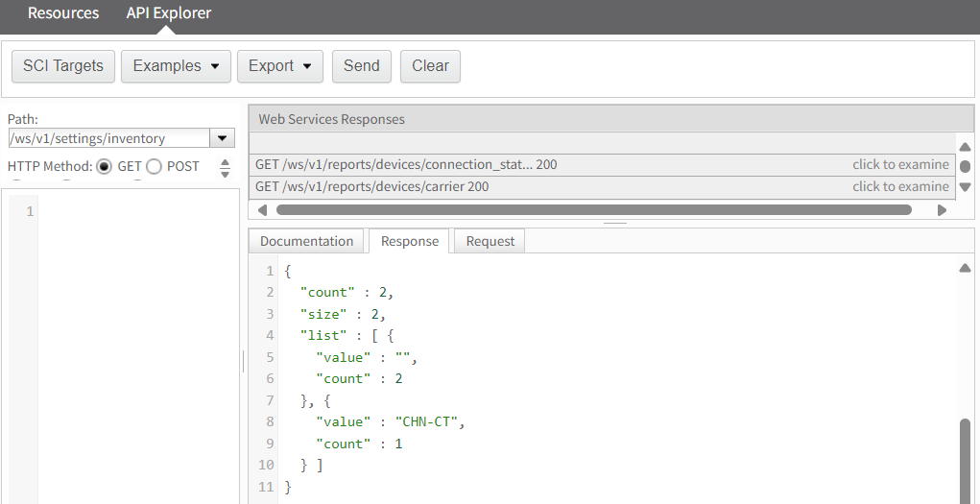
Task: Select the POST radio button
Action: tap(154, 166)
